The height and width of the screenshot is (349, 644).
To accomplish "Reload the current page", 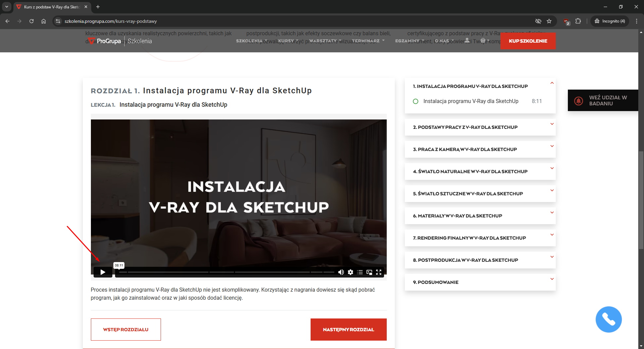I will coord(32,21).
